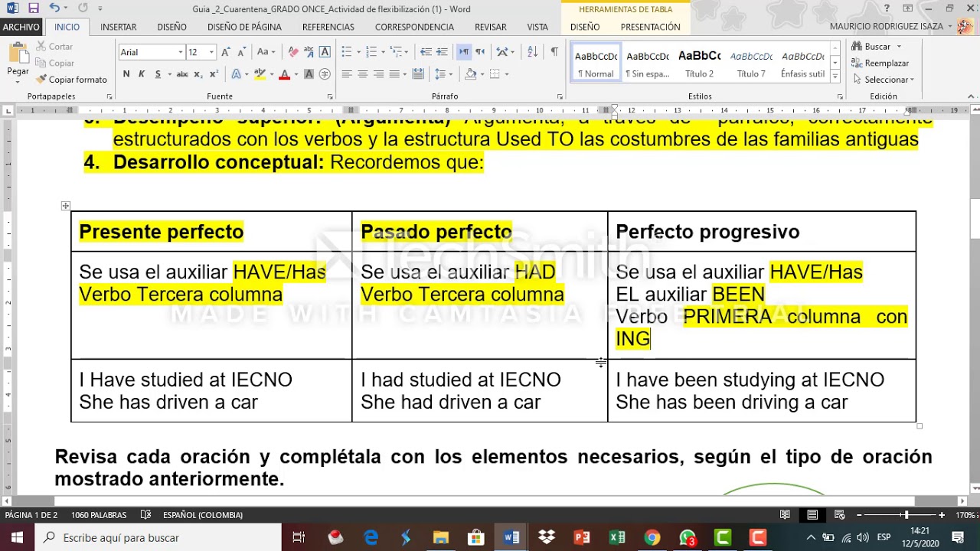This screenshot has width=980, height=551.
Task: Decrease paragraph indent
Action: (x=426, y=52)
